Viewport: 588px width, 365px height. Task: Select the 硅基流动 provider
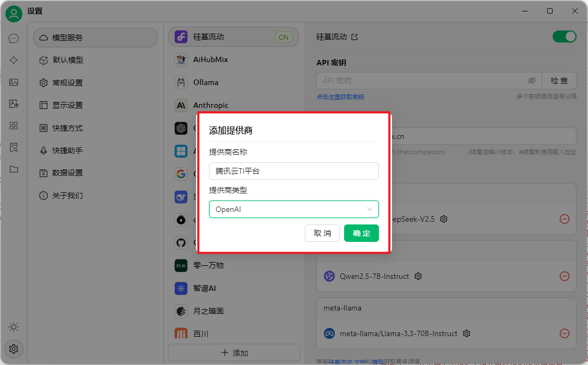tap(234, 36)
